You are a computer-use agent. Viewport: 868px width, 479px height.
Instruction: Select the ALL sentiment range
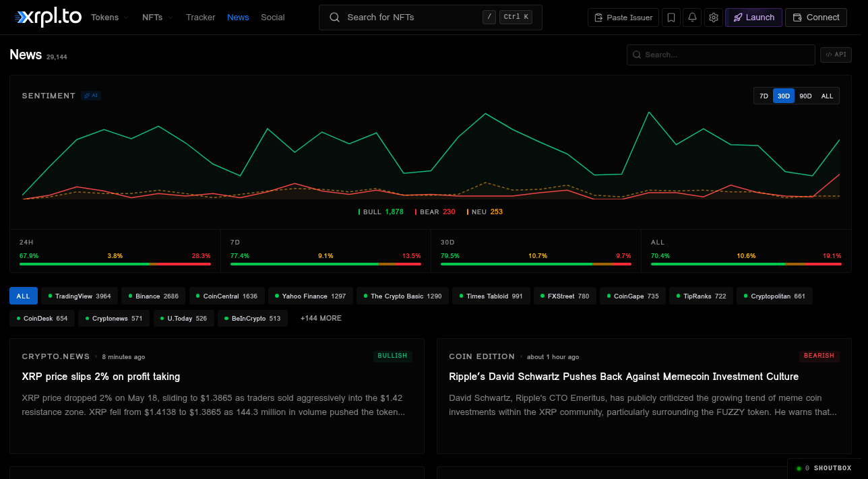click(827, 96)
